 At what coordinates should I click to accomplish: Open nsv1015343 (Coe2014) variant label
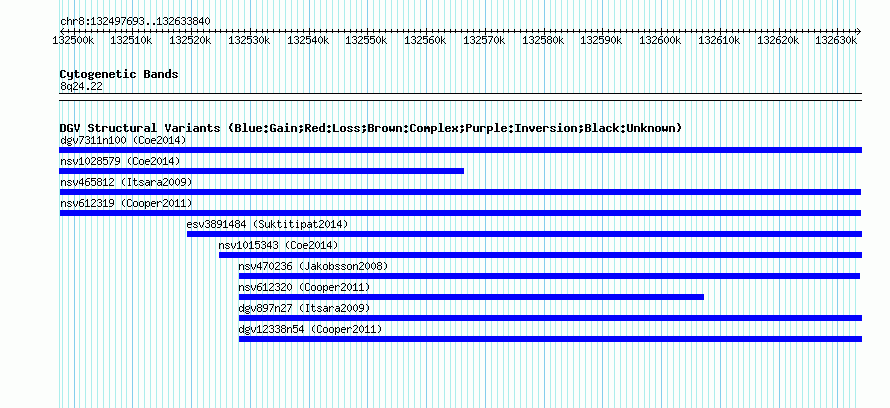click(x=278, y=245)
